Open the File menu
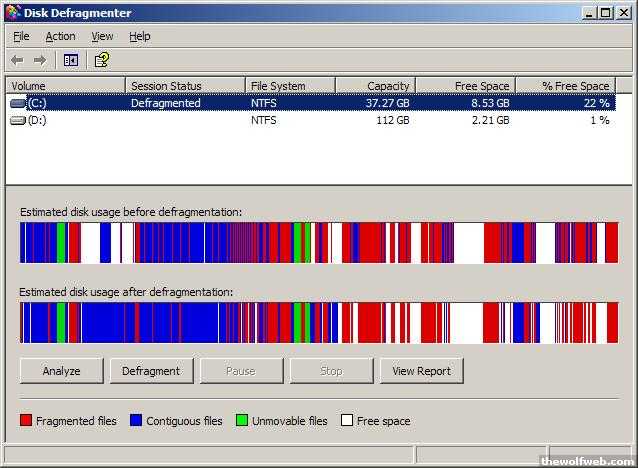This screenshot has width=638, height=468. pyautogui.click(x=21, y=37)
